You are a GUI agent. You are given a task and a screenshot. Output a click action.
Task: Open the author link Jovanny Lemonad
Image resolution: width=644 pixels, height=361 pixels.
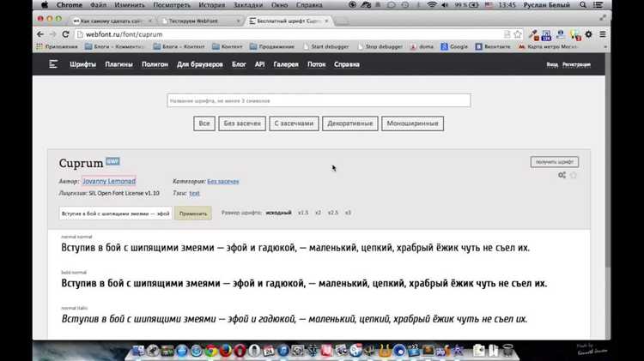coord(109,182)
